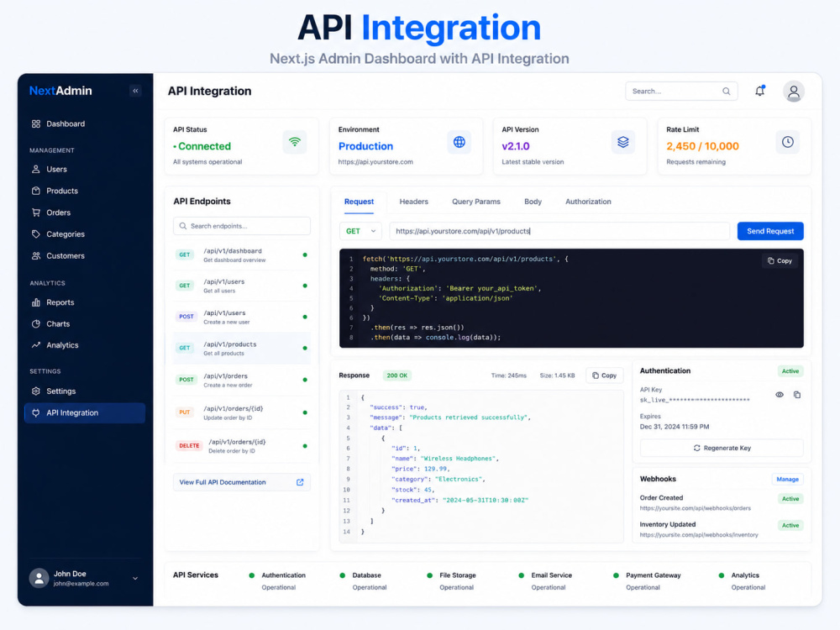The height and width of the screenshot is (630, 840).
Task: Open the Query Params tab
Action: pos(475,202)
